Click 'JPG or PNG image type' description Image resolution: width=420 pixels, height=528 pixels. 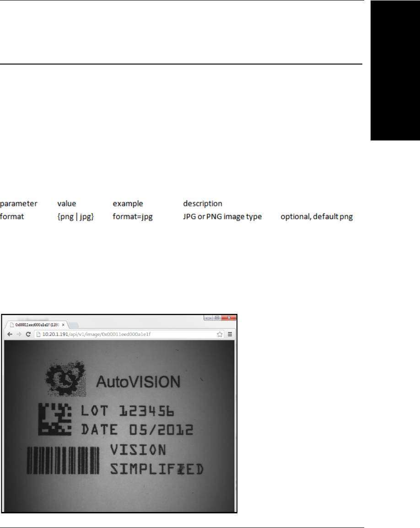[222, 216]
